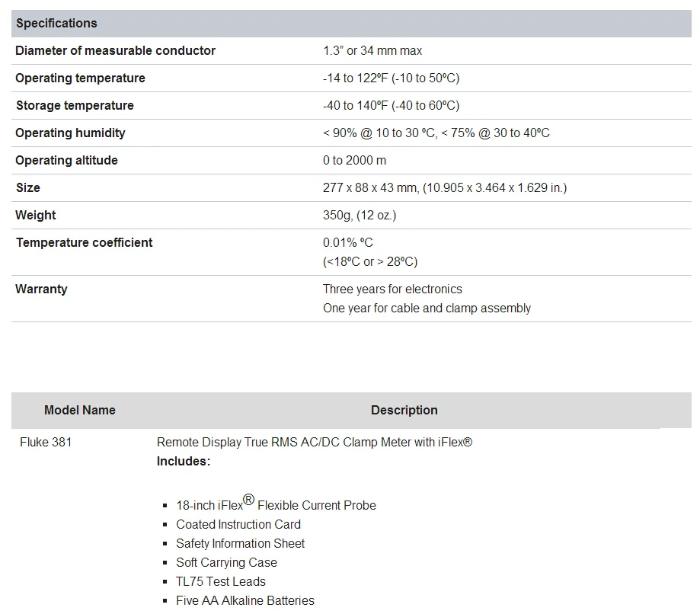The height and width of the screenshot is (614, 700).
Task: Click the Five AA Alkaline Batteries item
Action: [x=245, y=600]
